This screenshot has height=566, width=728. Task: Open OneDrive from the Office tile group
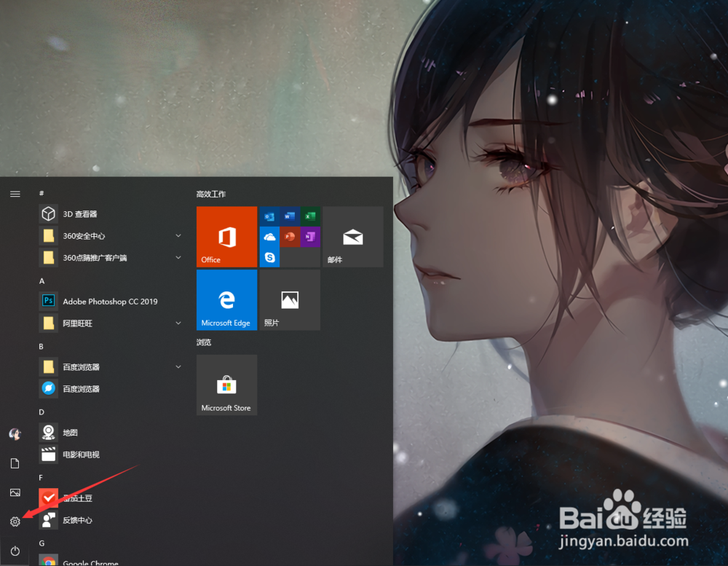click(269, 237)
